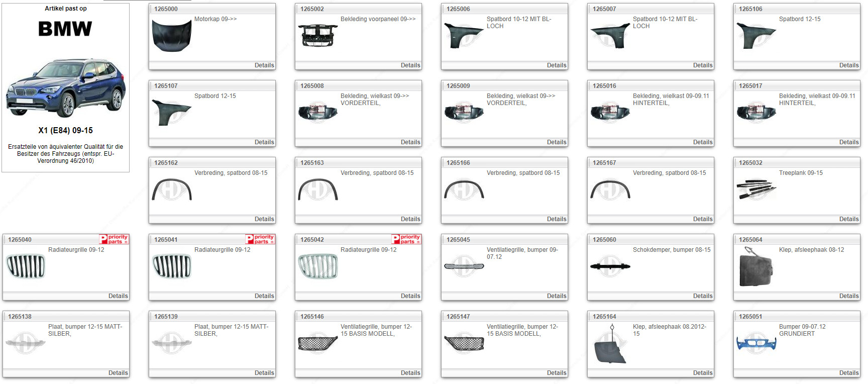
Task: Click the priority parts badge on 1265042
Action: (x=406, y=239)
